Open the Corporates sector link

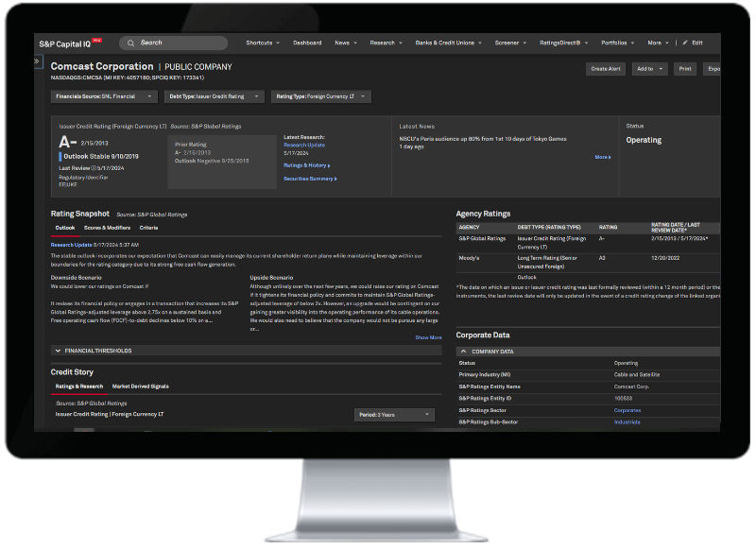627,410
